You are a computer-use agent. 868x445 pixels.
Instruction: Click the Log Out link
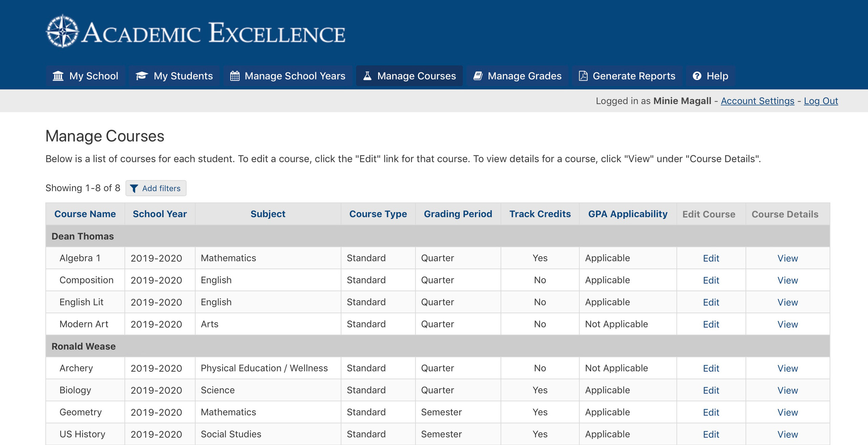coord(821,101)
